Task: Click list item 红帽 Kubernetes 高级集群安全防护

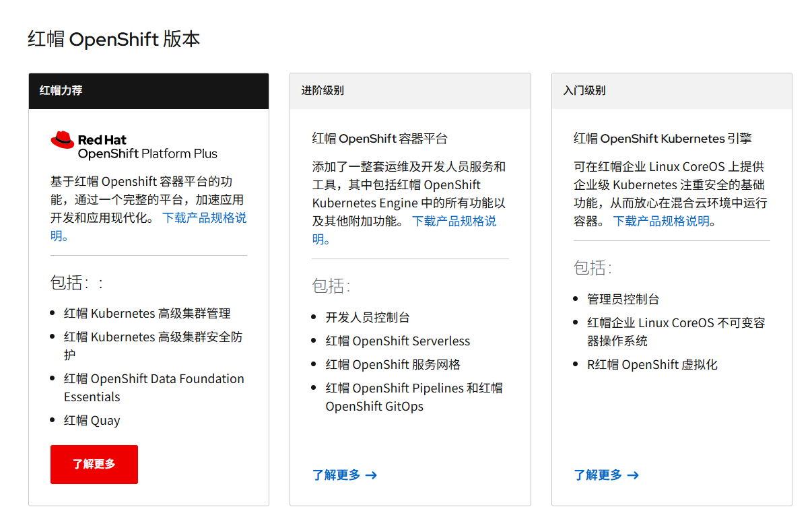Action: [x=154, y=346]
